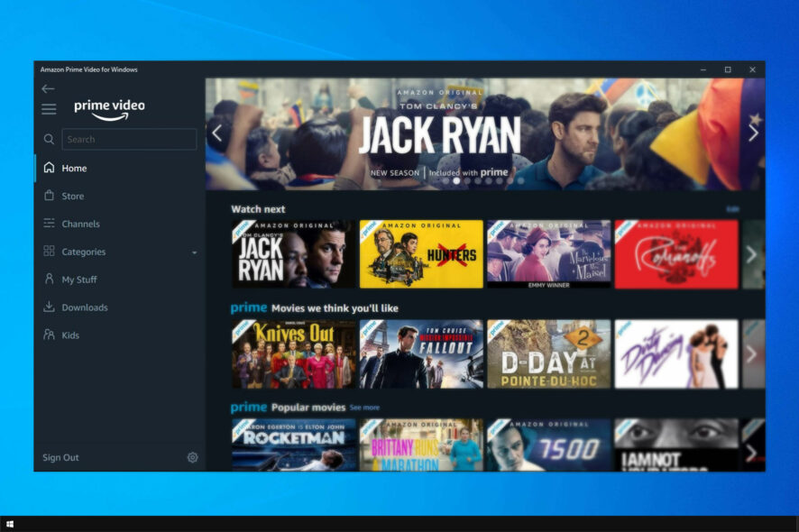Open The Marvelous Mrs. Maisel thumbnail
This screenshot has width=799, height=532.
549,254
